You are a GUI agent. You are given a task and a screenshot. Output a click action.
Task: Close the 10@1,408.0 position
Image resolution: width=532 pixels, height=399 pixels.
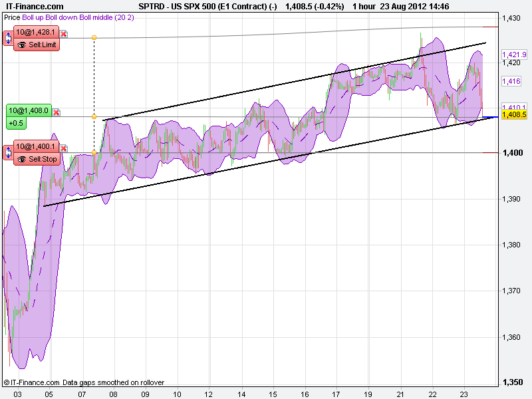[57, 112]
